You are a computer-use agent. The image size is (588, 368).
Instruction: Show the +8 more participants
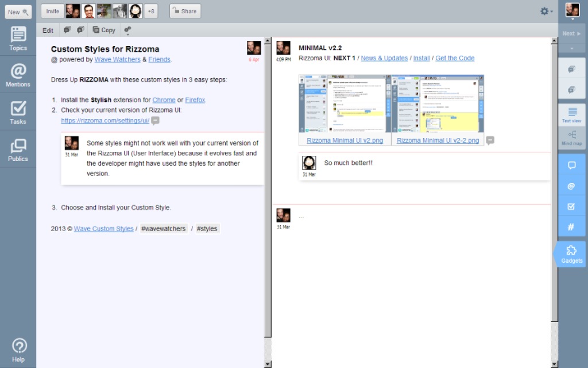(x=151, y=11)
